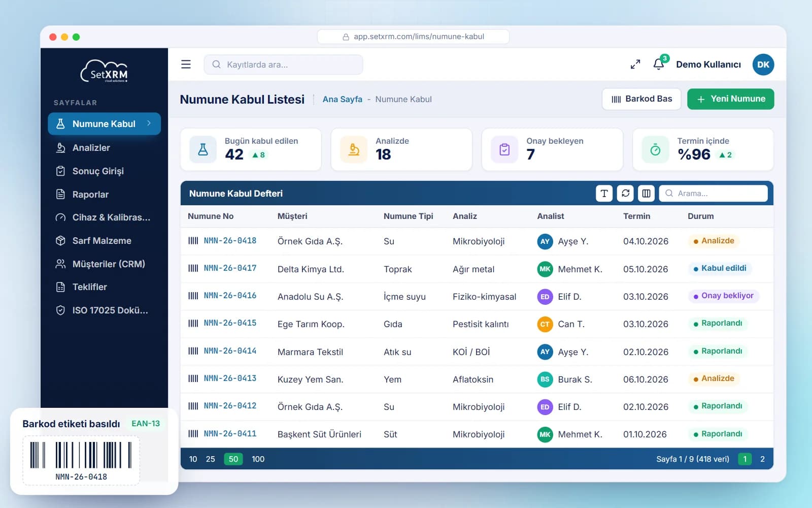Click the Barkod Bas button

coord(642,99)
